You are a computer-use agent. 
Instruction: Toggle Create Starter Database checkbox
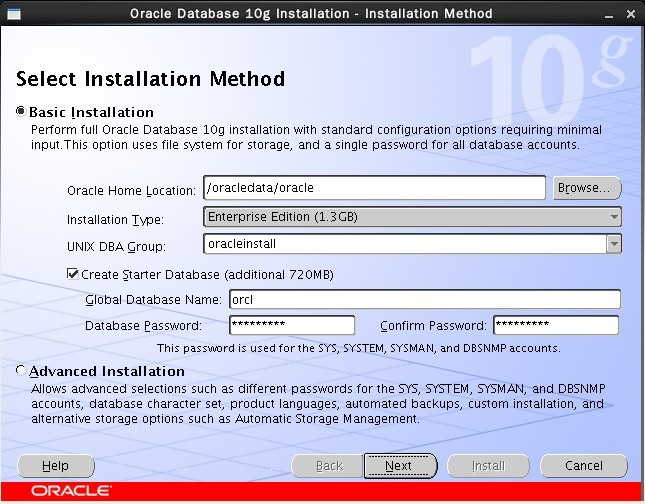[73, 274]
